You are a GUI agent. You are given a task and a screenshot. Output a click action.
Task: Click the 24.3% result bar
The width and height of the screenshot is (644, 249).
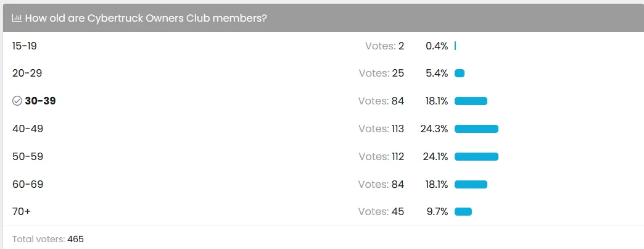(x=476, y=129)
